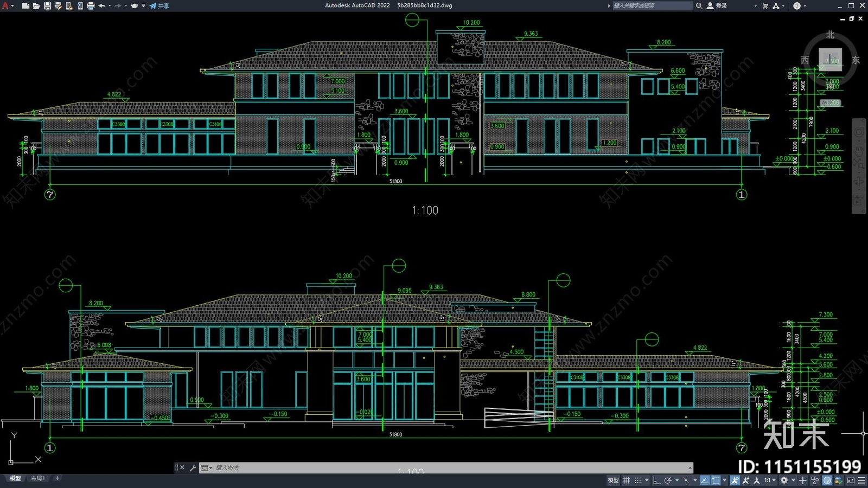Restore the drawing window size

[x=852, y=18]
